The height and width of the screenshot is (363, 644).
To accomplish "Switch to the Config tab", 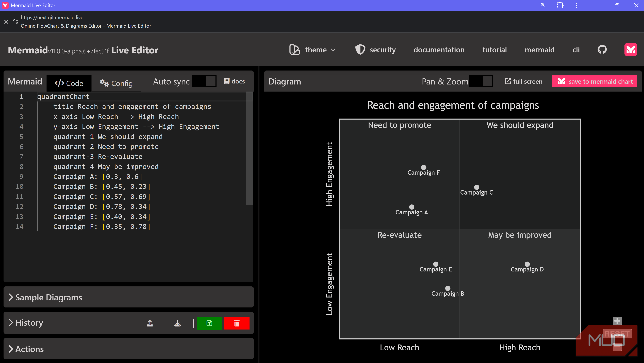I will tap(116, 83).
